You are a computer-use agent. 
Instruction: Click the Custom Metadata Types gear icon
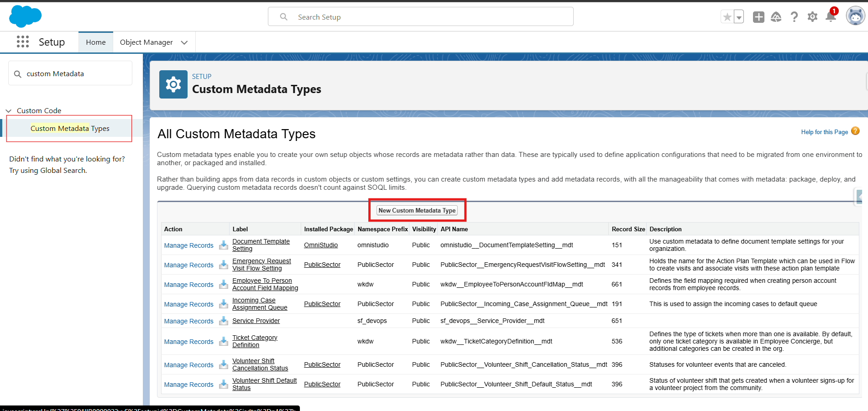point(173,84)
